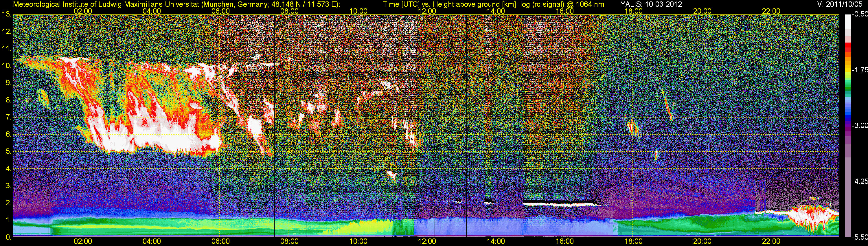Click the 02:00 label on bottom time axis
Viewport: 868px width, 246px height.
pyautogui.click(x=83, y=242)
